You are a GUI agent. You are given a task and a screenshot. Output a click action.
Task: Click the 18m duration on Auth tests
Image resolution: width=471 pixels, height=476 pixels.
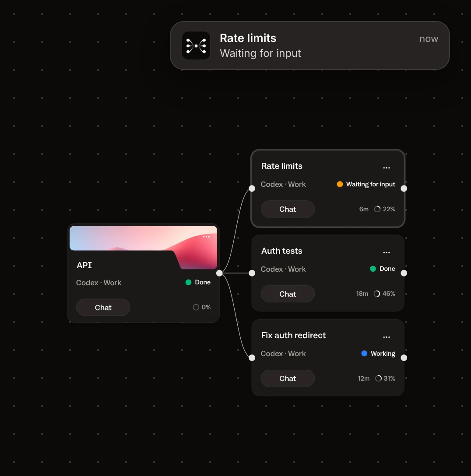(x=362, y=294)
